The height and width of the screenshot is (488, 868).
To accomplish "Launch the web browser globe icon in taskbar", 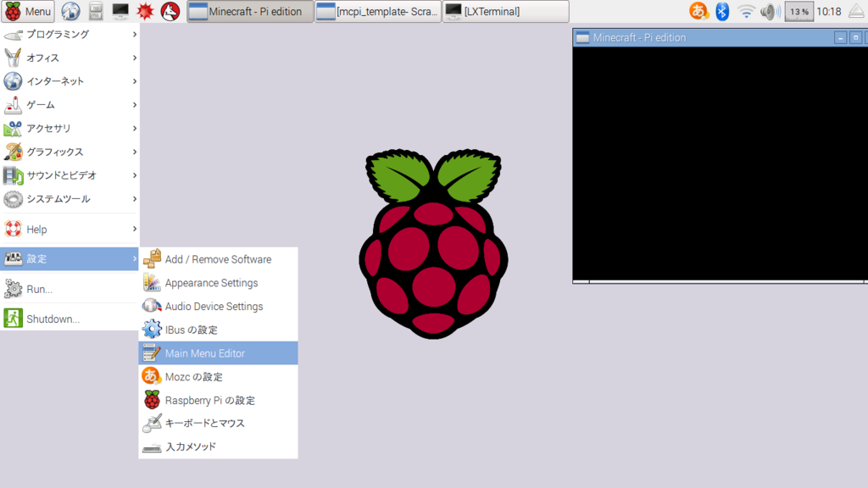I will [x=70, y=11].
